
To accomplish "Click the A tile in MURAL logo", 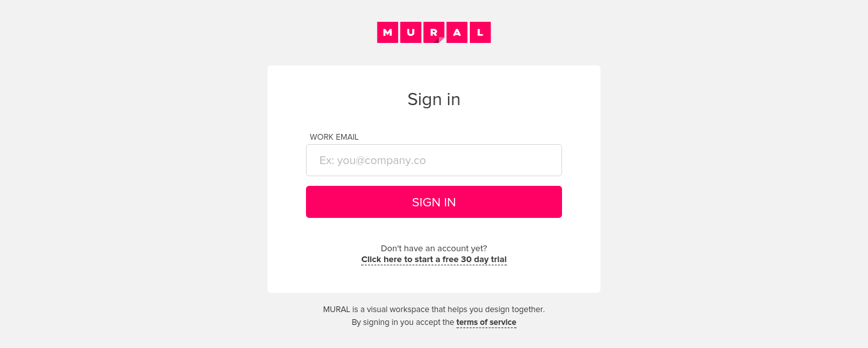I will click(457, 33).
